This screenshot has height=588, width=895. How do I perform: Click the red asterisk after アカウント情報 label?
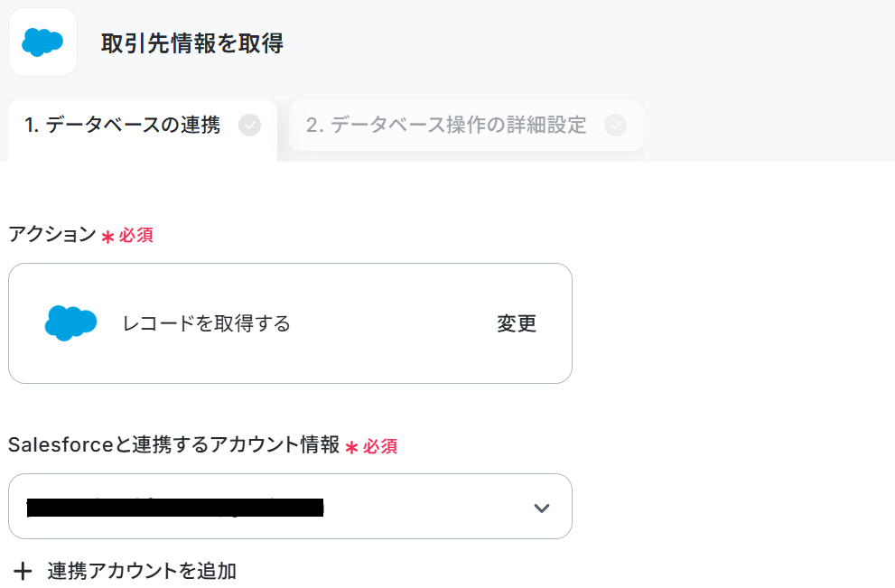(x=351, y=448)
